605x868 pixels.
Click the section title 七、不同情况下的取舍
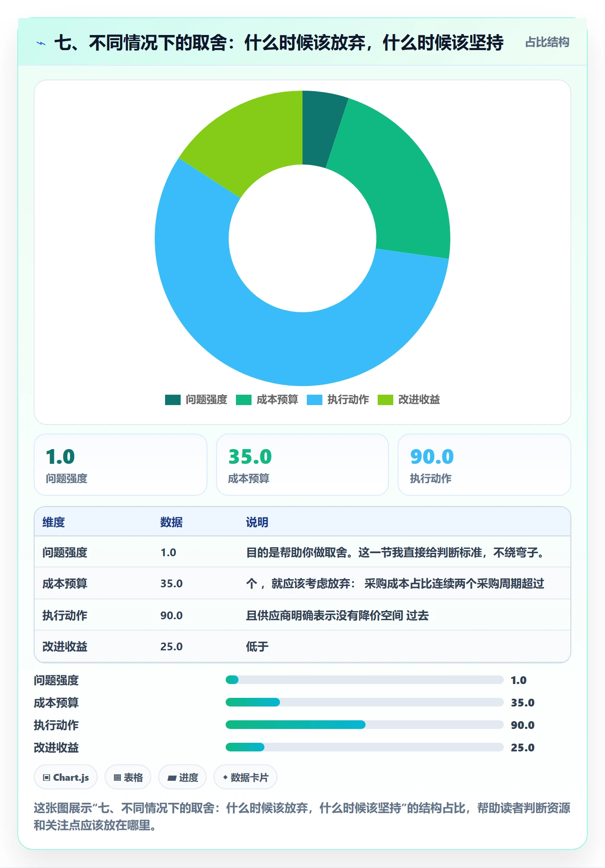[x=279, y=43]
